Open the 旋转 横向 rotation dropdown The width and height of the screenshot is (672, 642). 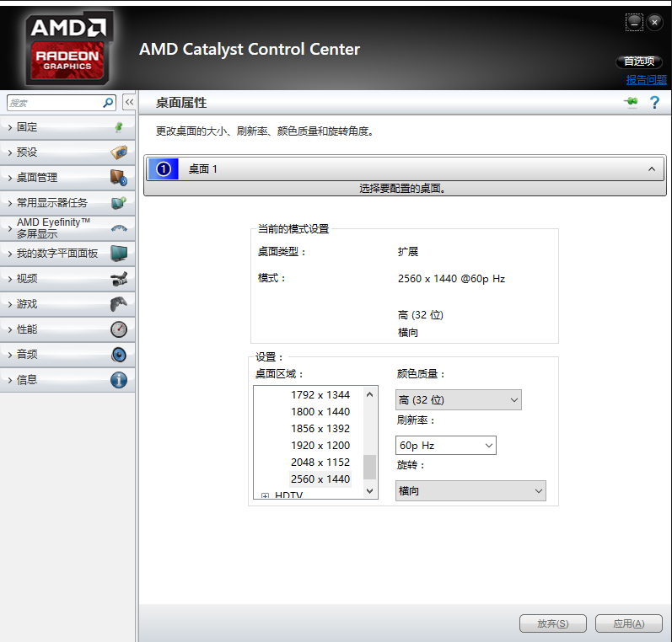point(470,491)
